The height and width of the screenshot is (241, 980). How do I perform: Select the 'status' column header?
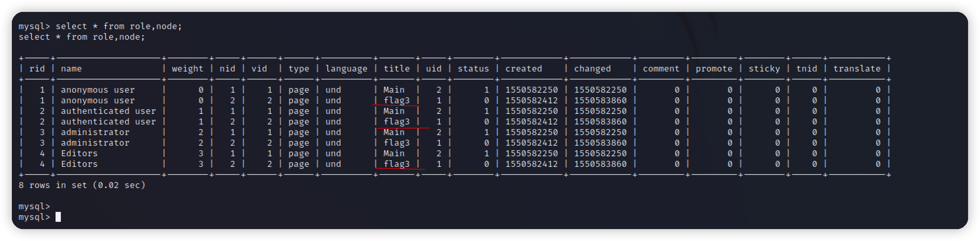click(473, 69)
